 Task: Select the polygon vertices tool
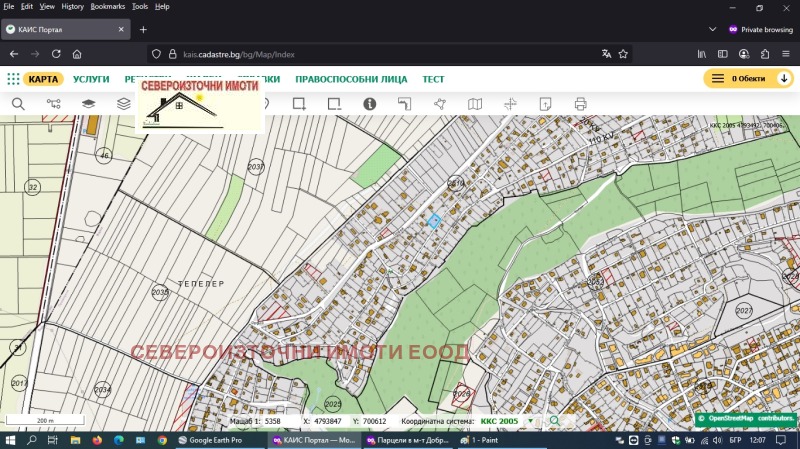[x=440, y=104]
